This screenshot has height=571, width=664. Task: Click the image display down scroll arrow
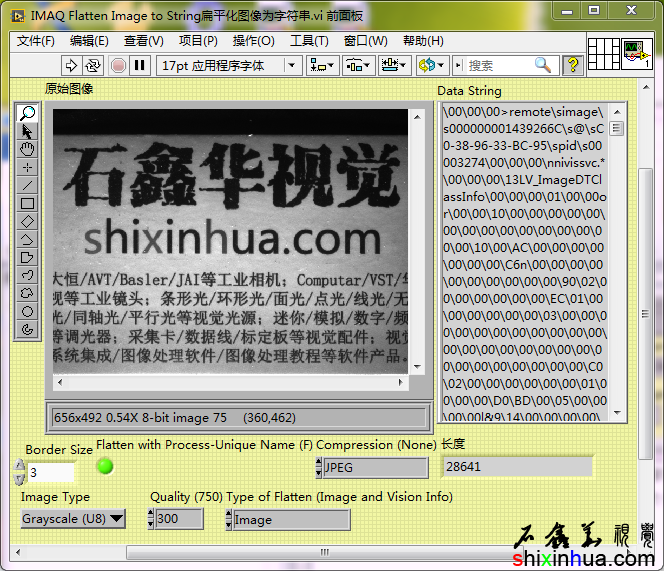coord(417,367)
